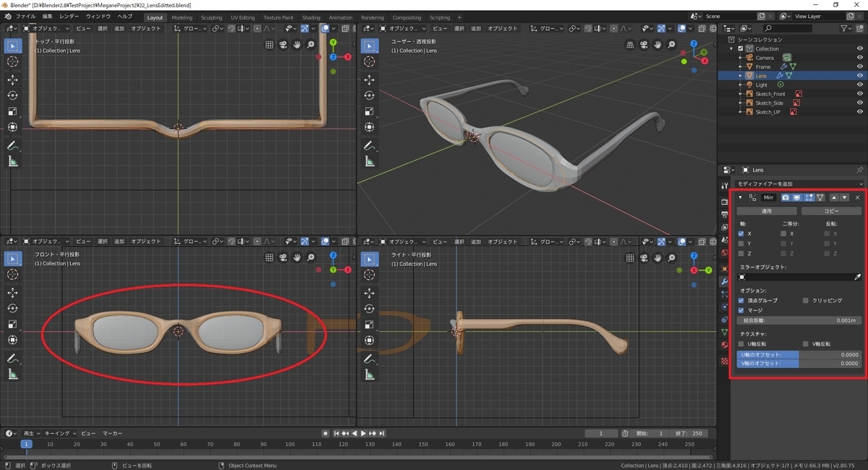
Task: Activate the Rotate tool in Top viewport
Action: pos(13,95)
